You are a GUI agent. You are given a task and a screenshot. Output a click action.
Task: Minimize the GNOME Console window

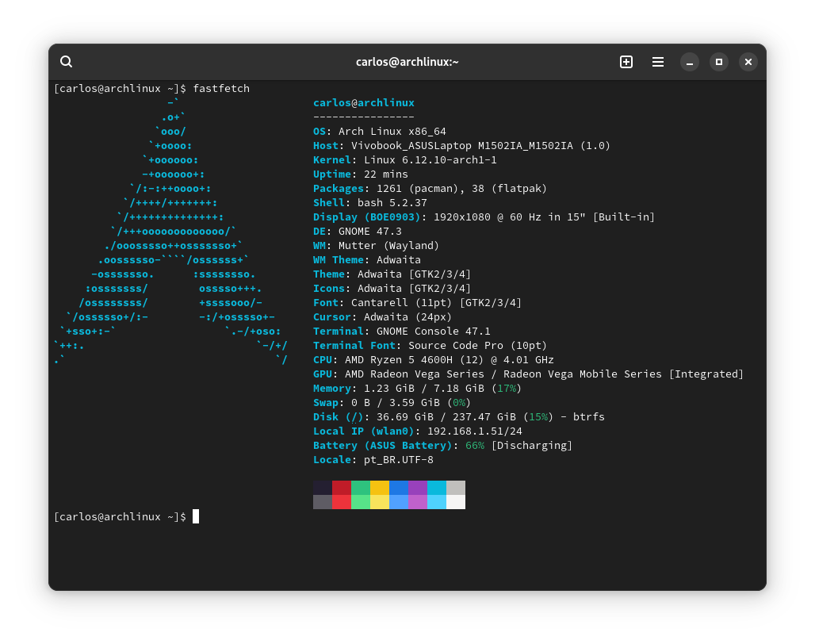[690, 62]
